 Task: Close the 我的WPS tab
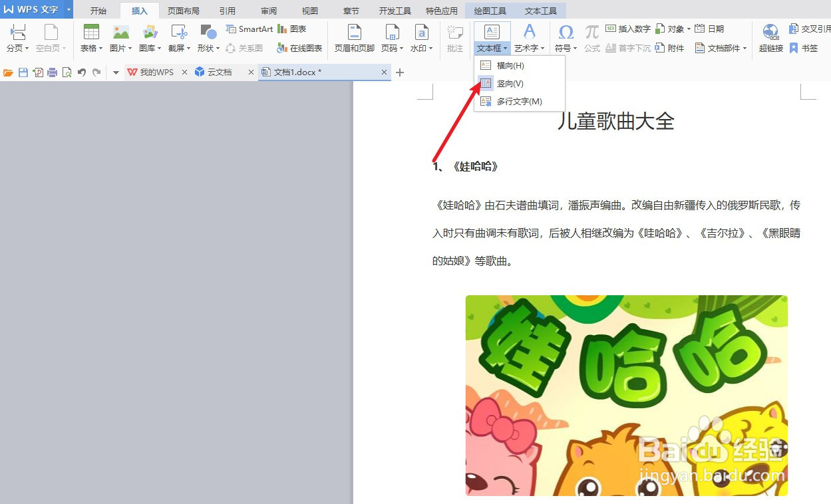(x=184, y=72)
